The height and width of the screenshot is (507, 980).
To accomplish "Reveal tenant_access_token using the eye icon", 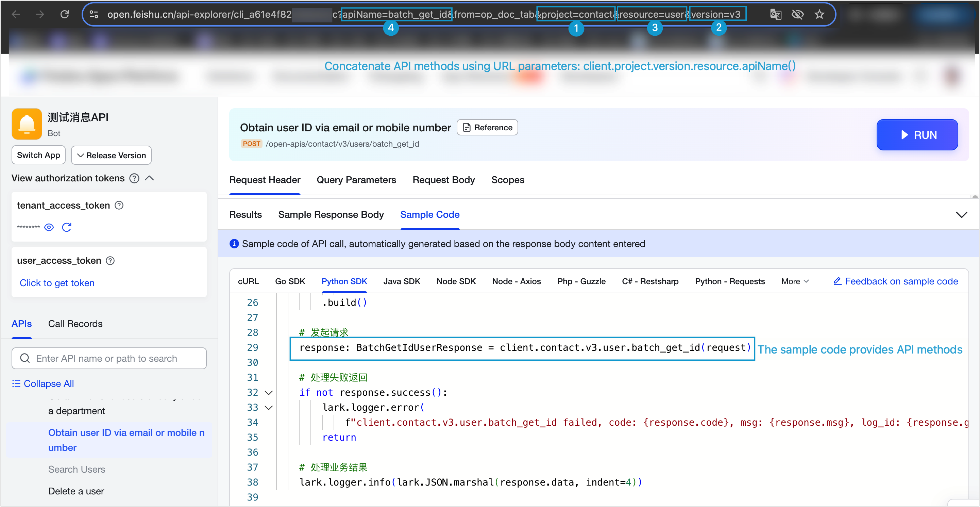I will tap(49, 227).
